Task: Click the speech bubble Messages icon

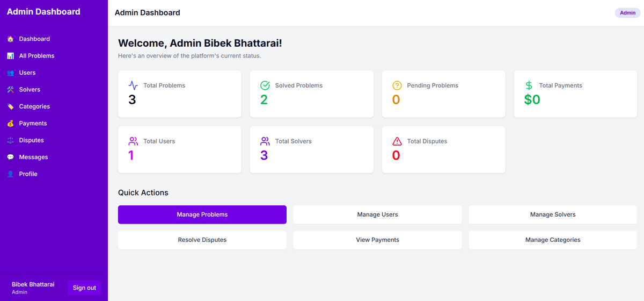Action: [x=10, y=157]
